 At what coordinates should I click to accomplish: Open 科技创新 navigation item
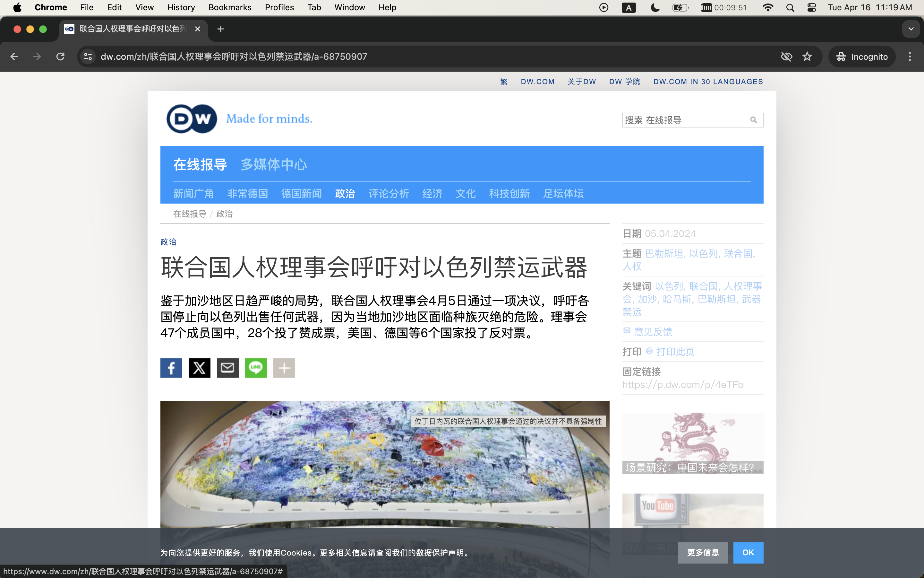point(509,193)
